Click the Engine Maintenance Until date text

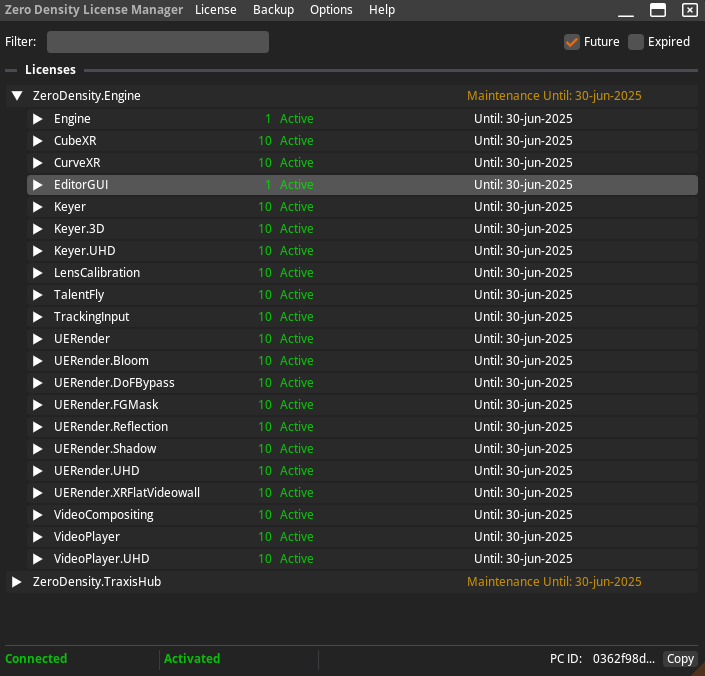pos(554,96)
